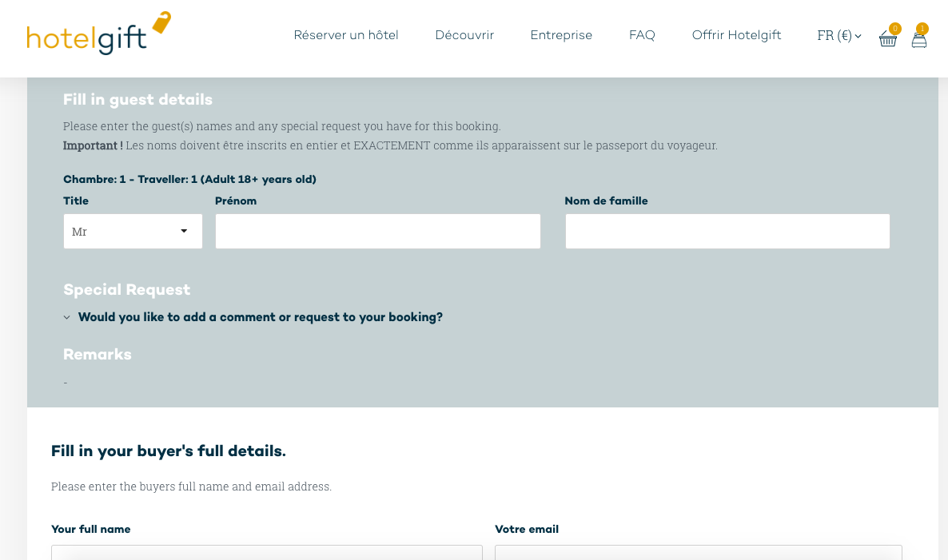
Task: Open the Title dropdown showing Mr
Action: (x=133, y=232)
